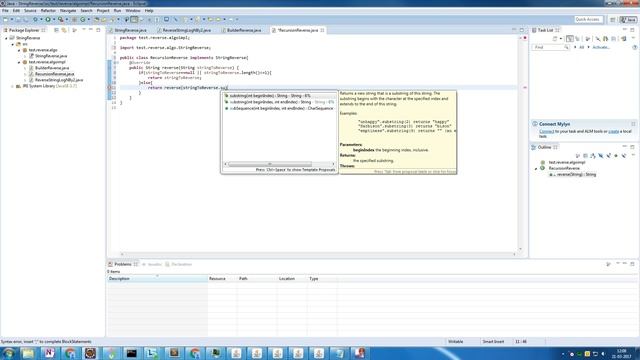Open the Source menu
This screenshot has height=360, width=640.
(x=30, y=11)
